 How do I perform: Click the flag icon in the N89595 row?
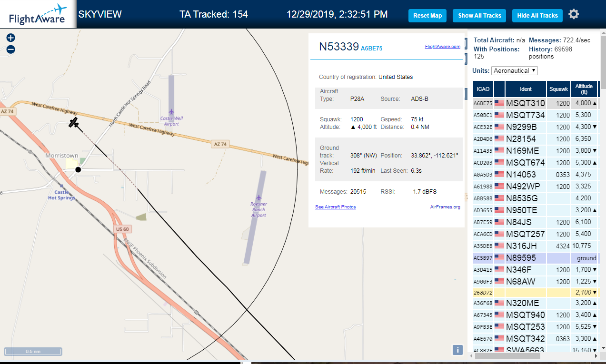tap(499, 257)
